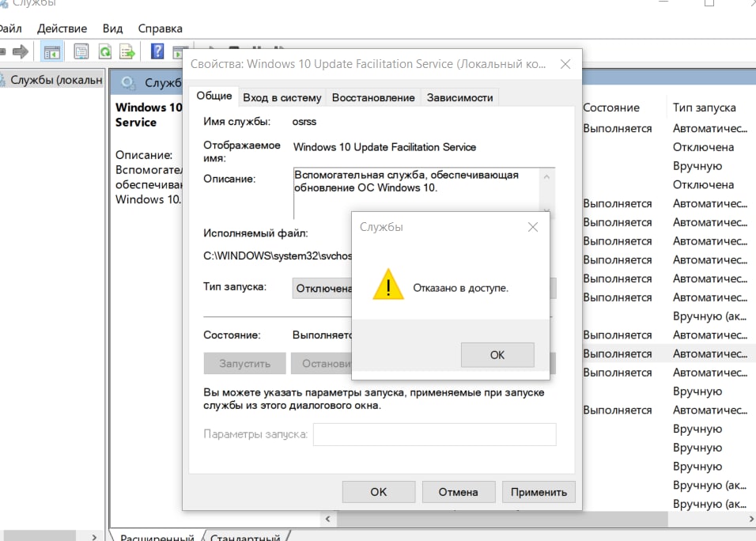
Task: Click the Отказано в доступе message text
Action: (460, 288)
